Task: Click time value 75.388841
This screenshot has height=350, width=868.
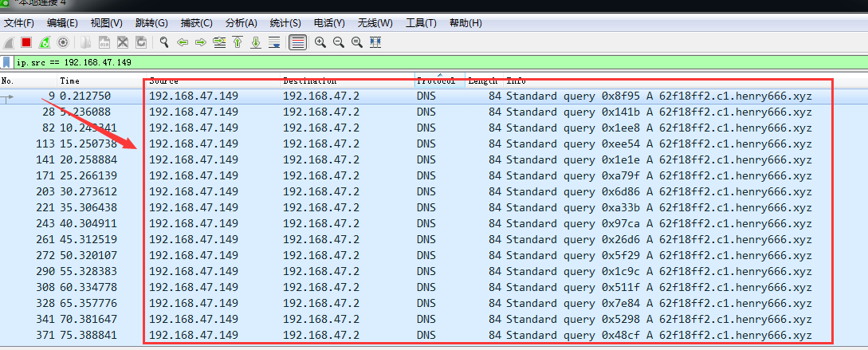Action: [x=88, y=336]
